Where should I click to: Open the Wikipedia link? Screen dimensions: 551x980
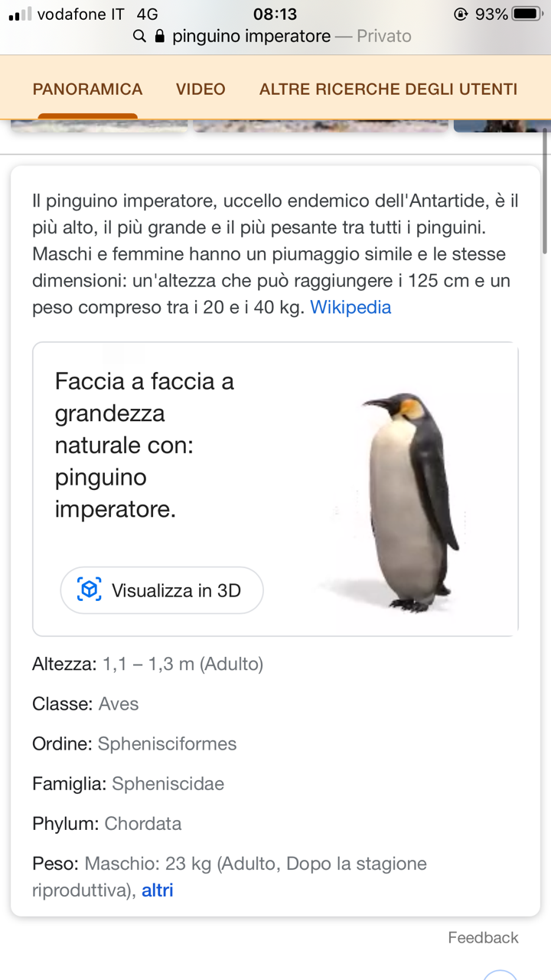pos(350,307)
